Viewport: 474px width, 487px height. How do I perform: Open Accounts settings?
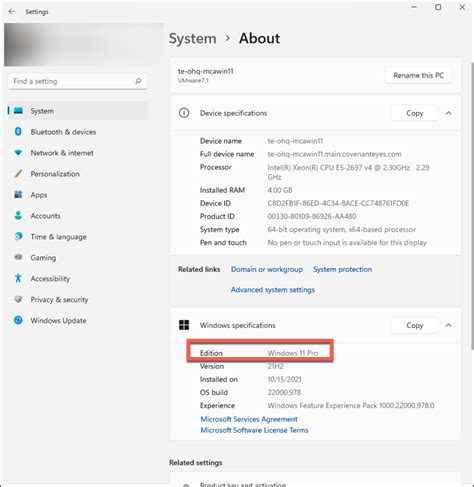coord(45,216)
